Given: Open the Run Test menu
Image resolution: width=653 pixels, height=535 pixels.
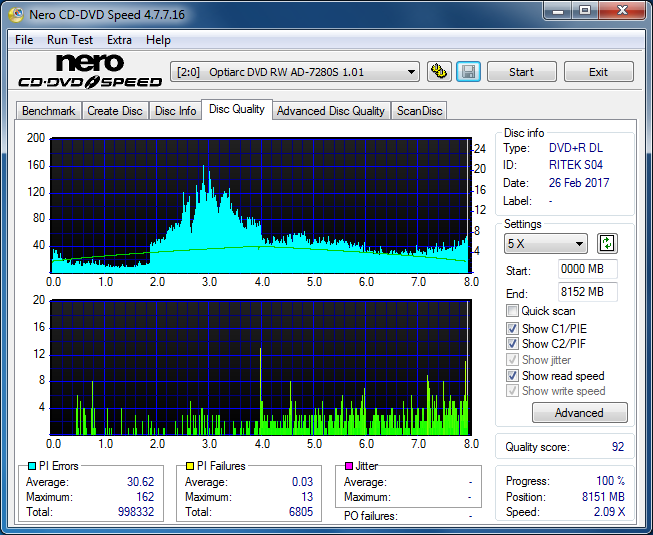Looking at the screenshot, I should coord(70,40).
